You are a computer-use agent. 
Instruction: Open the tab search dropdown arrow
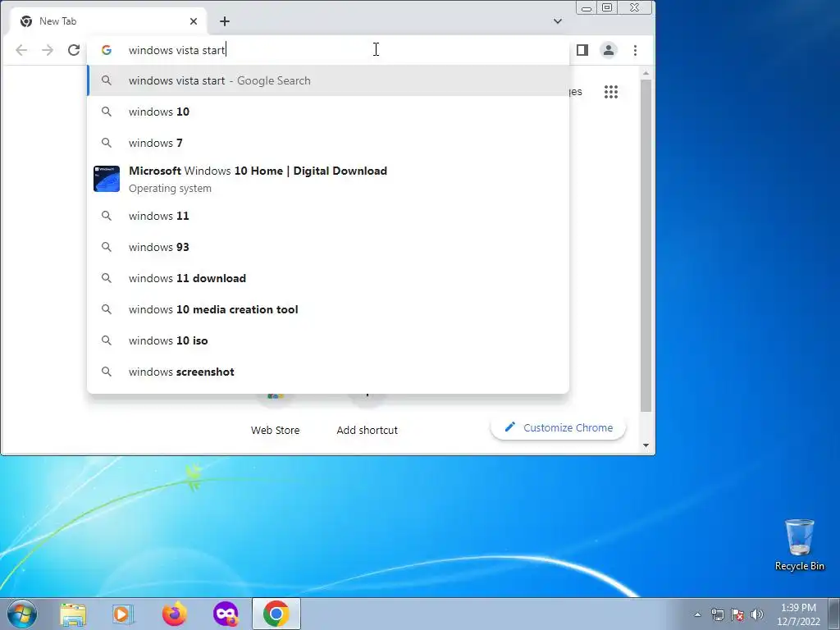pyautogui.click(x=558, y=21)
